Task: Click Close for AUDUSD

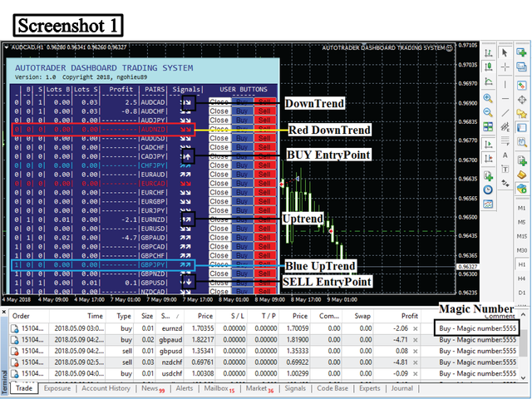Action: 219,138
